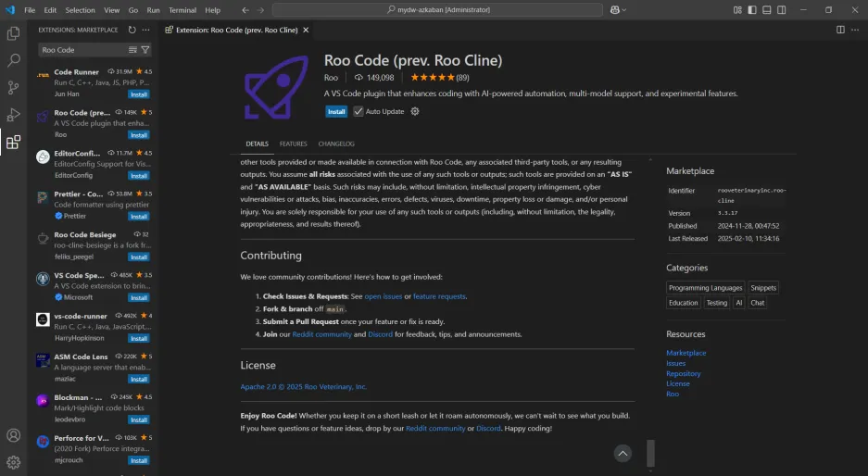Install the Code Runner extension
868x476 pixels.
[138, 94]
